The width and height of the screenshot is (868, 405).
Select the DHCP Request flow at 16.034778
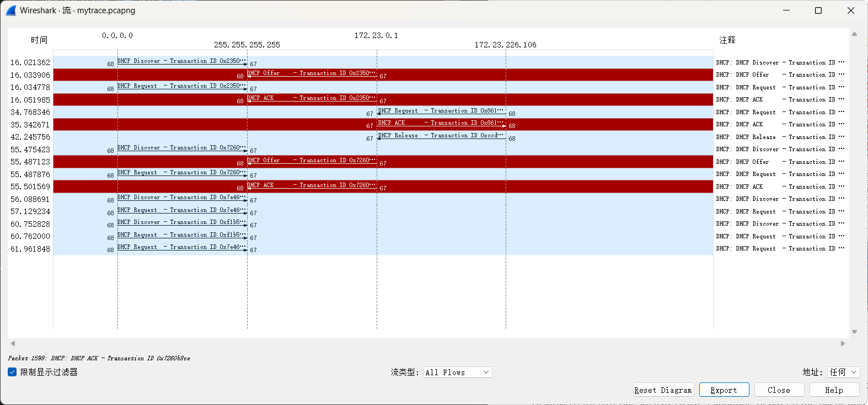pos(383,87)
